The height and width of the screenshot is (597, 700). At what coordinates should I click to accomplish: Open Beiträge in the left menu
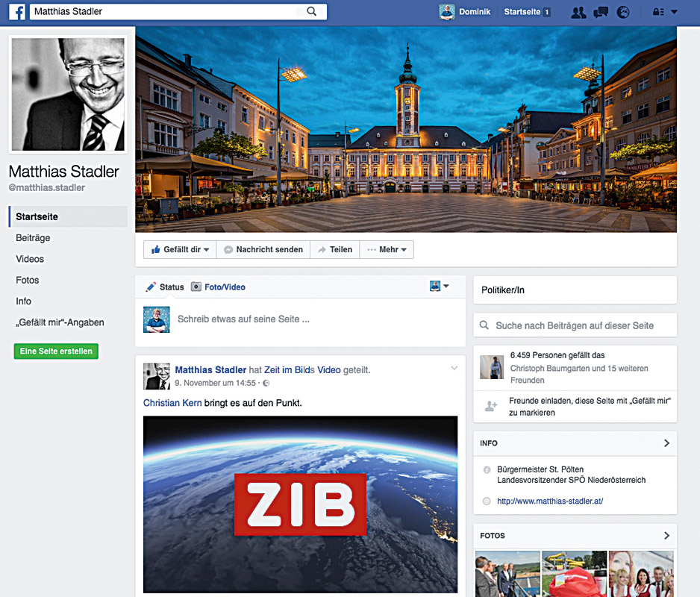click(x=33, y=238)
